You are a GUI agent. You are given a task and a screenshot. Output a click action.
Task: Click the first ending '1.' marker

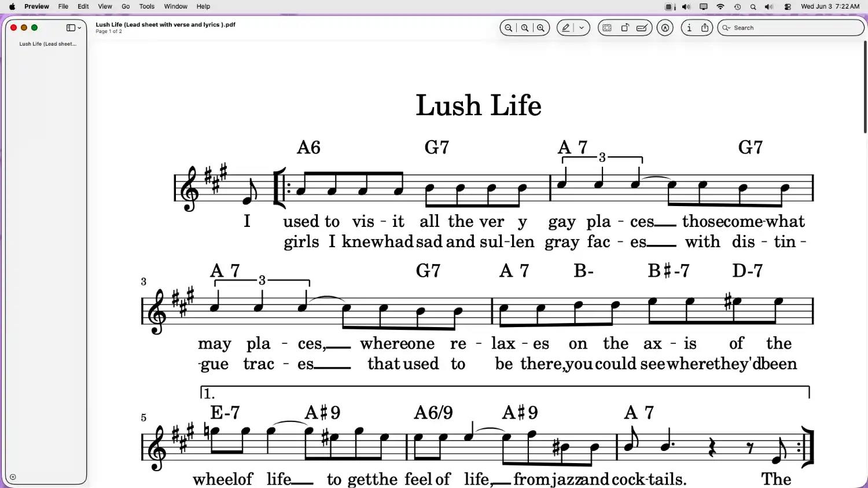point(209,394)
